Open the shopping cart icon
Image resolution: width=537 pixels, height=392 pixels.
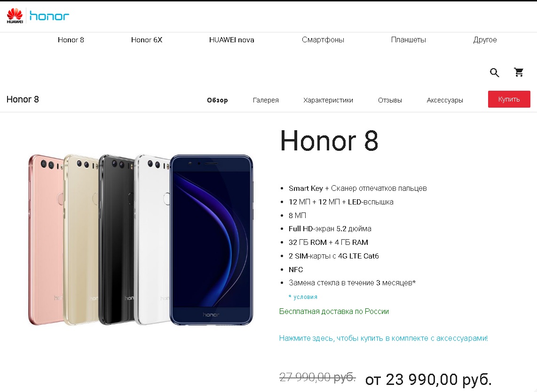pos(519,72)
